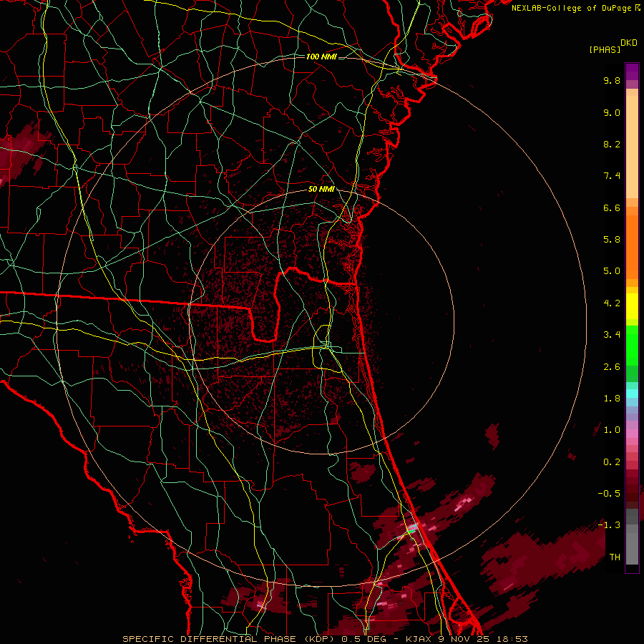Click the 1.0 scale value

coord(612,430)
